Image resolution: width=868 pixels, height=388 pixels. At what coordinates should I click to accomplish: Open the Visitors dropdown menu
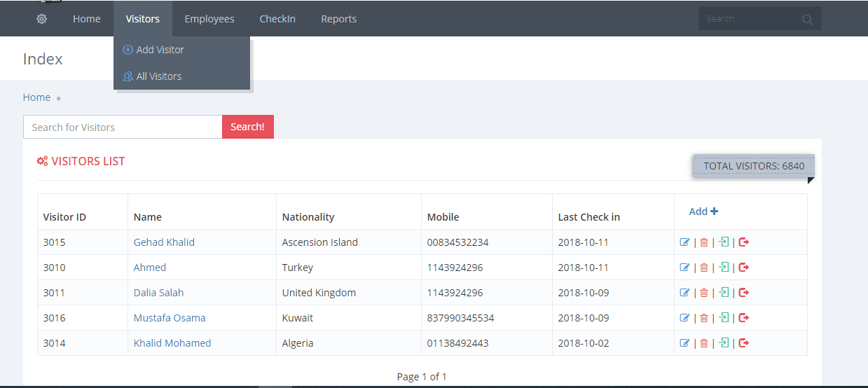click(142, 19)
